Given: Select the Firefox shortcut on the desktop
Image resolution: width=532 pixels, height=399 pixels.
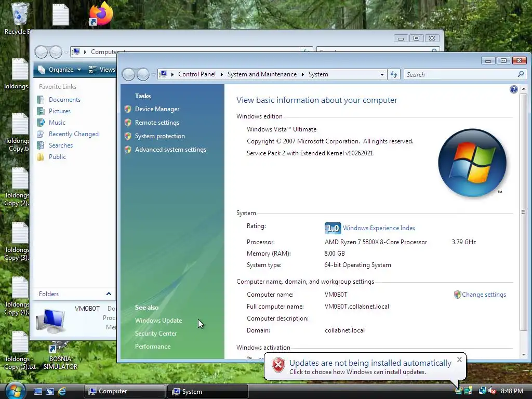Looking at the screenshot, I should (x=100, y=14).
